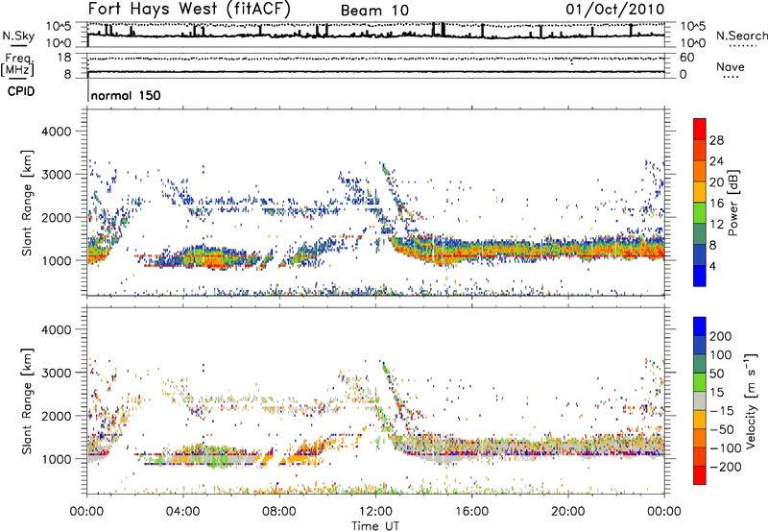This screenshot has width=768, height=532.
Task: Click the 'Freq. [MHz]' axis label
Action: [17, 64]
